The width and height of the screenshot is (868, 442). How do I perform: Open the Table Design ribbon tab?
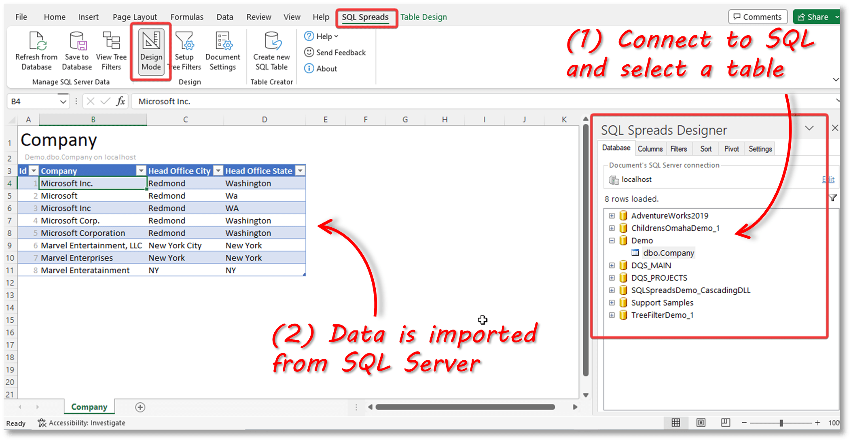(x=423, y=17)
